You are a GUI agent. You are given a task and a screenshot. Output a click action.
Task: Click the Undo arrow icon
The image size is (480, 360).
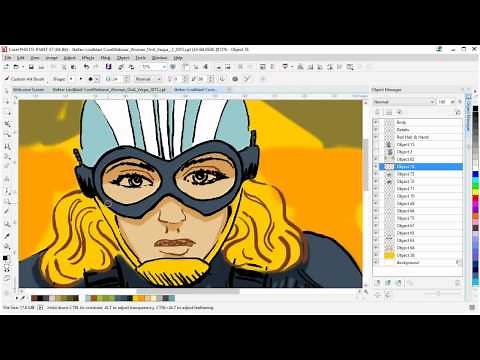click(87, 67)
